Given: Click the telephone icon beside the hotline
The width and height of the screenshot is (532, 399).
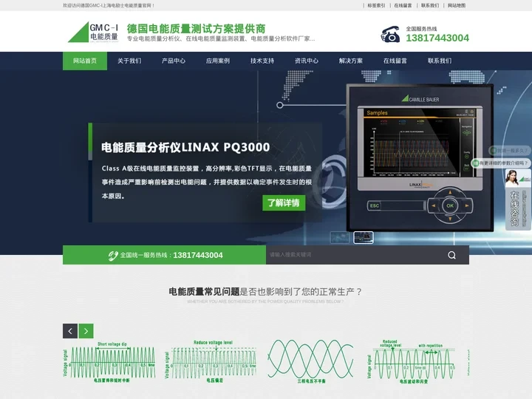Looking at the screenshot, I should coord(390,34).
